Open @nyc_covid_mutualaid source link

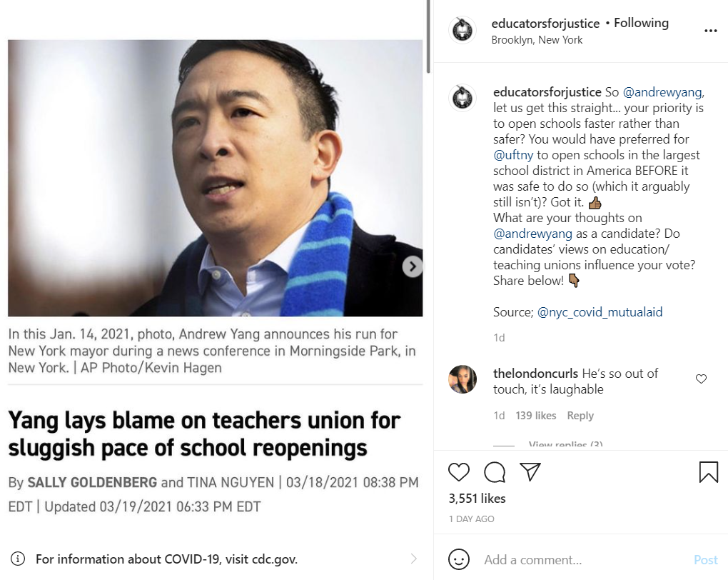(600, 312)
